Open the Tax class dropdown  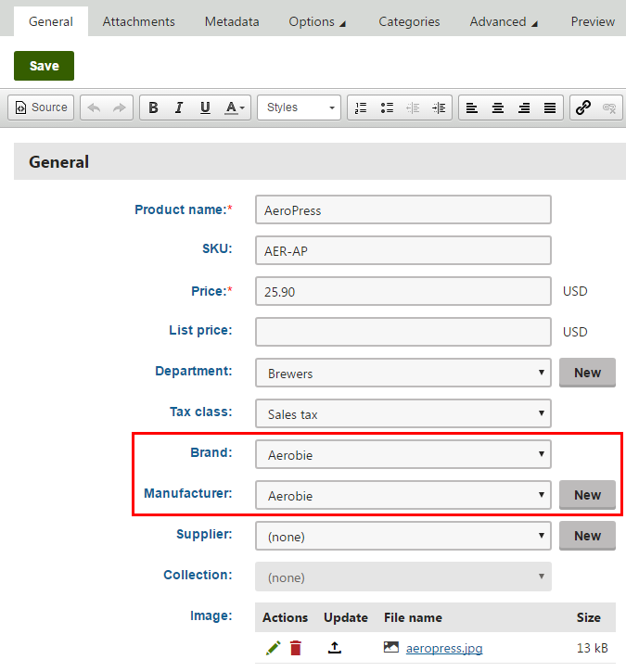point(403,413)
